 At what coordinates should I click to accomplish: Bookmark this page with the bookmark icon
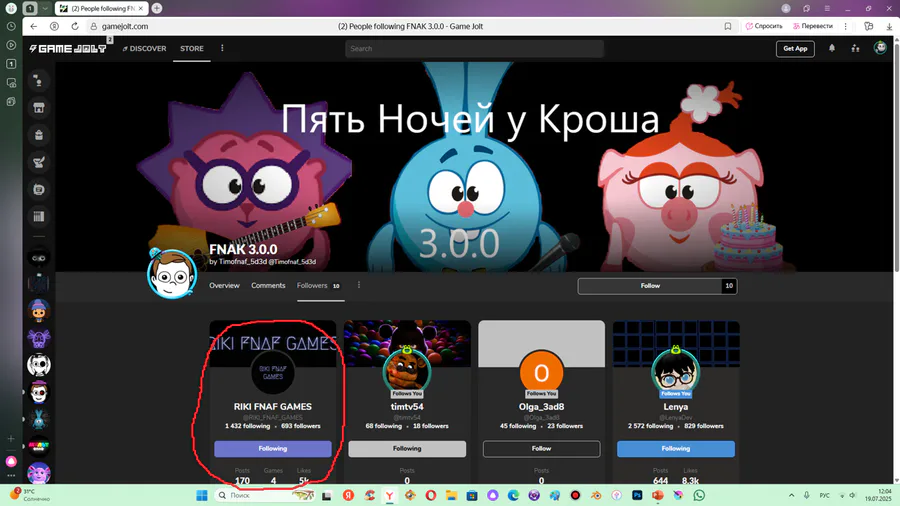tap(728, 26)
